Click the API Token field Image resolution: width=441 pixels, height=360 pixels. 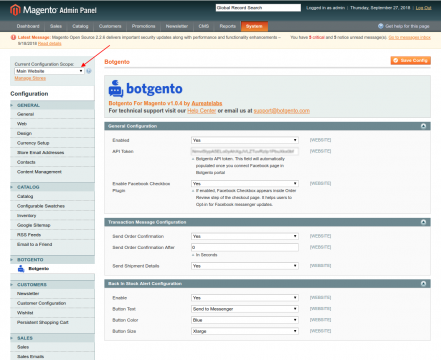pyautogui.click(x=245, y=151)
